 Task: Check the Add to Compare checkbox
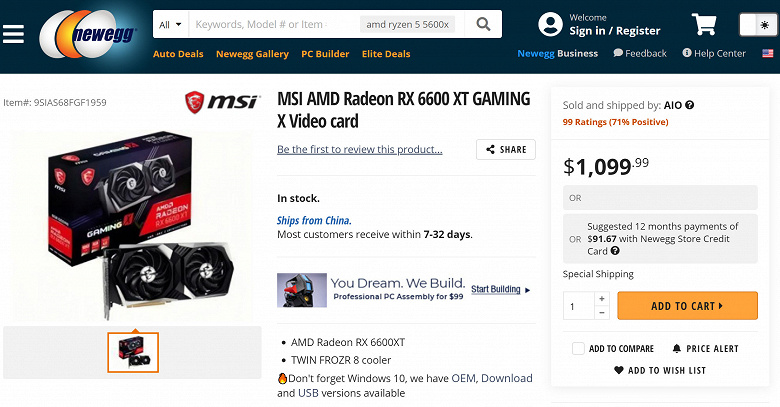coord(578,348)
